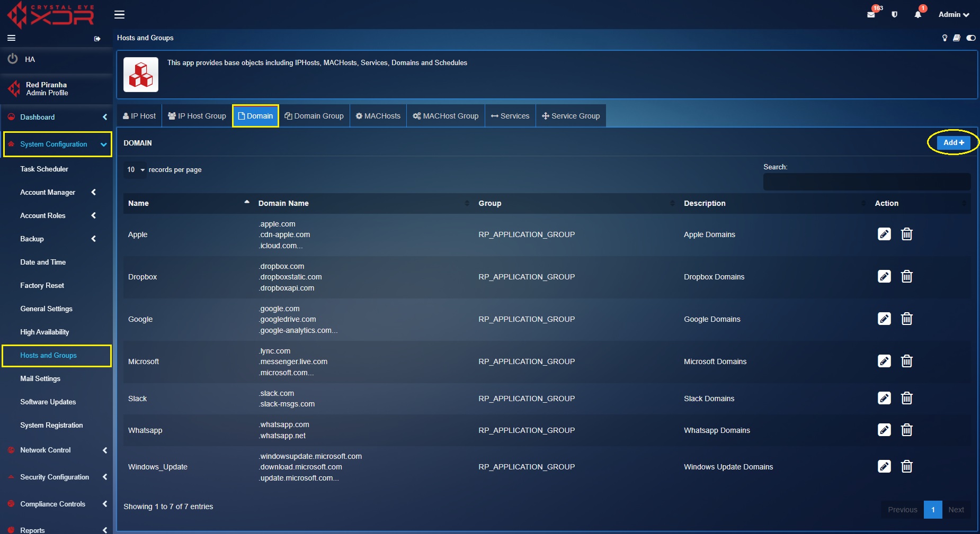Open Task Scheduler in sidebar
Image resolution: width=980 pixels, height=534 pixels.
tap(44, 169)
